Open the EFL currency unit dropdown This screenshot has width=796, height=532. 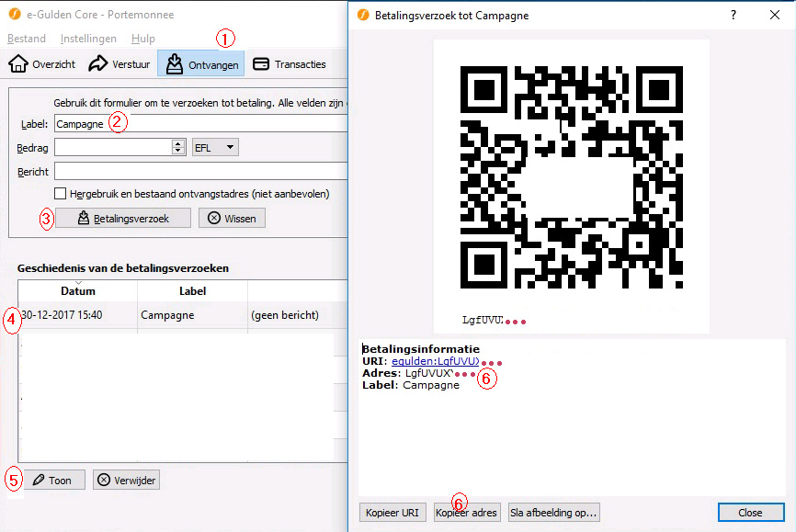[215, 147]
